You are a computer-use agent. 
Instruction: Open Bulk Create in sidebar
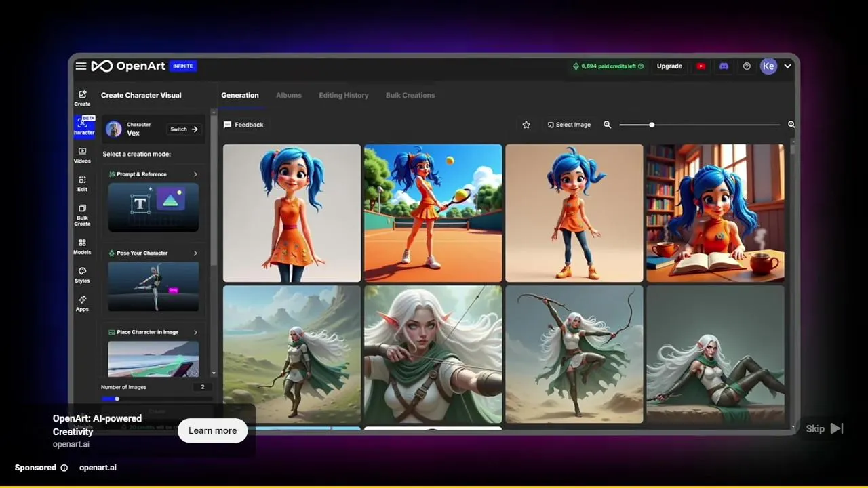(x=82, y=216)
